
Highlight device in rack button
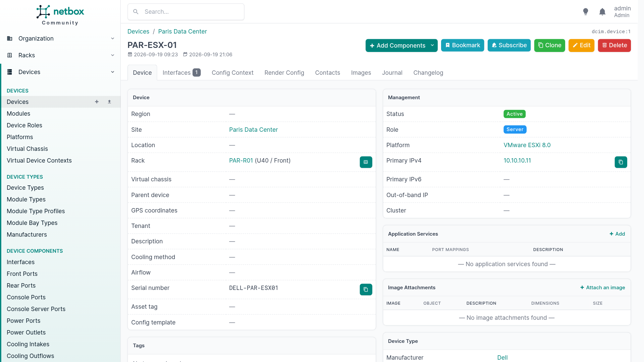click(x=366, y=162)
